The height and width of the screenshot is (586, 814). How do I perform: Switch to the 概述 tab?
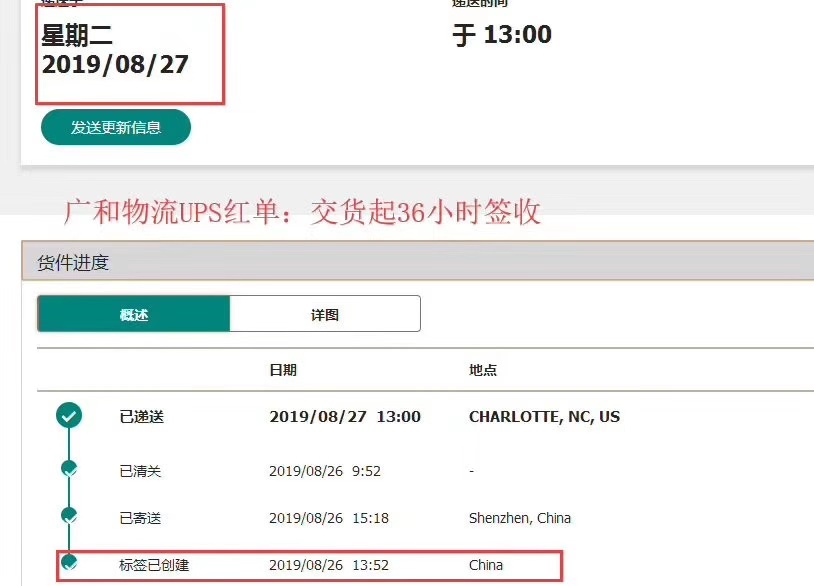[133, 314]
